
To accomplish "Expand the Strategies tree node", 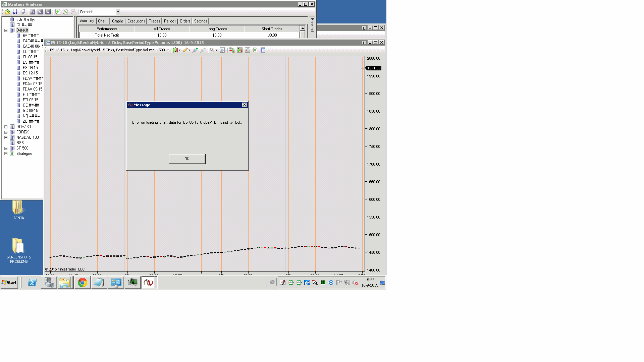I will coord(6,154).
